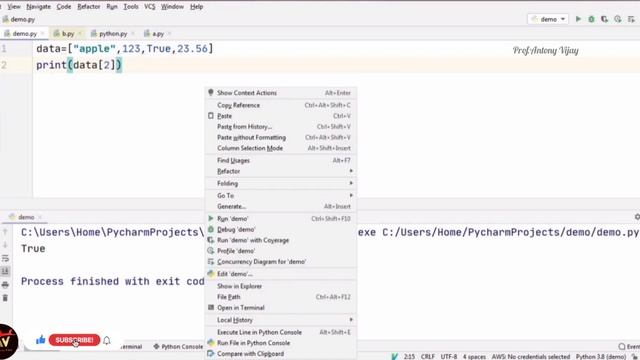Choose Copy Reference from context menu
The width and height of the screenshot is (640, 360).
(x=280, y=105)
